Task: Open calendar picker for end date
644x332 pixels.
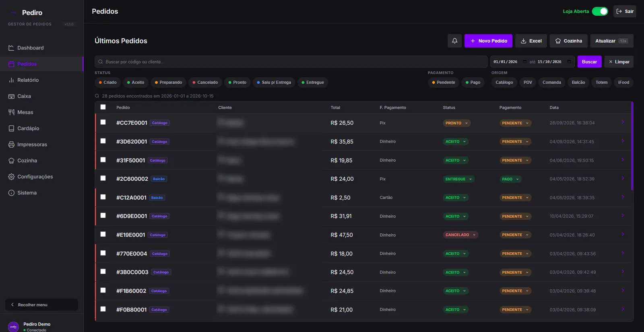Action: [569, 62]
